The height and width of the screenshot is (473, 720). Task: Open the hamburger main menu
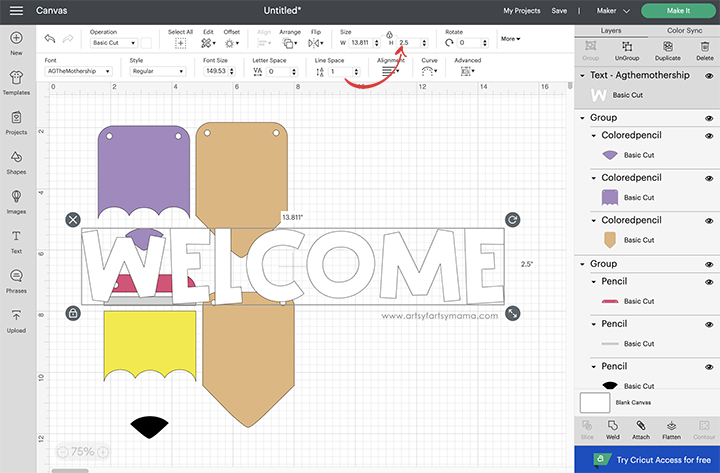(x=16, y=10)
